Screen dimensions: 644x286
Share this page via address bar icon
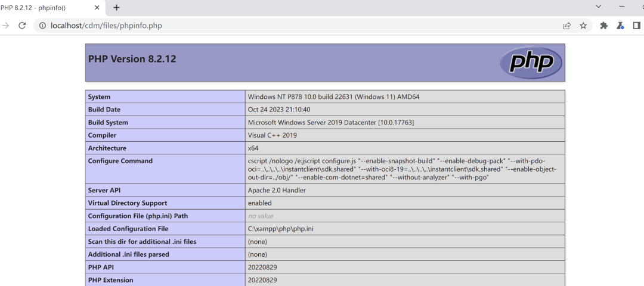coord(567,26)
